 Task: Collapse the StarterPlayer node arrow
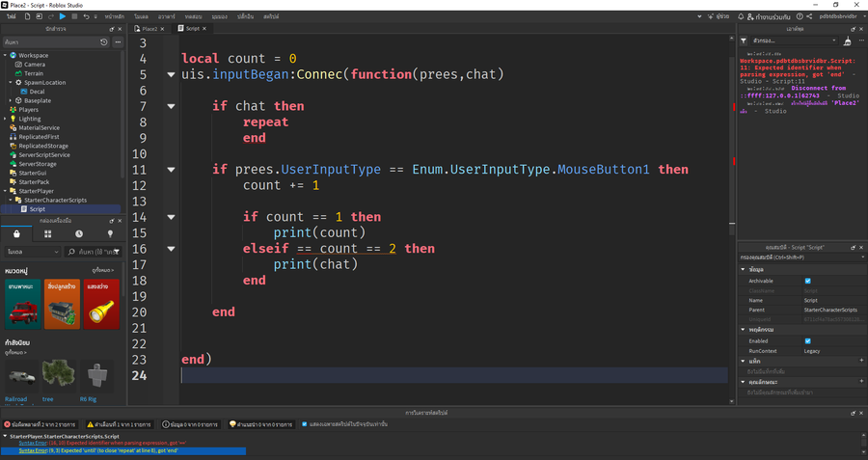(5, 191)
